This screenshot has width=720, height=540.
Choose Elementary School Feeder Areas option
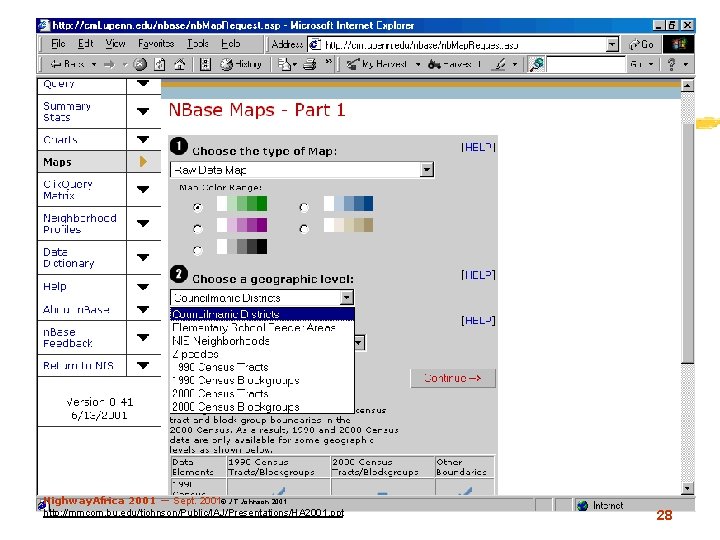[x=262, y=327]
